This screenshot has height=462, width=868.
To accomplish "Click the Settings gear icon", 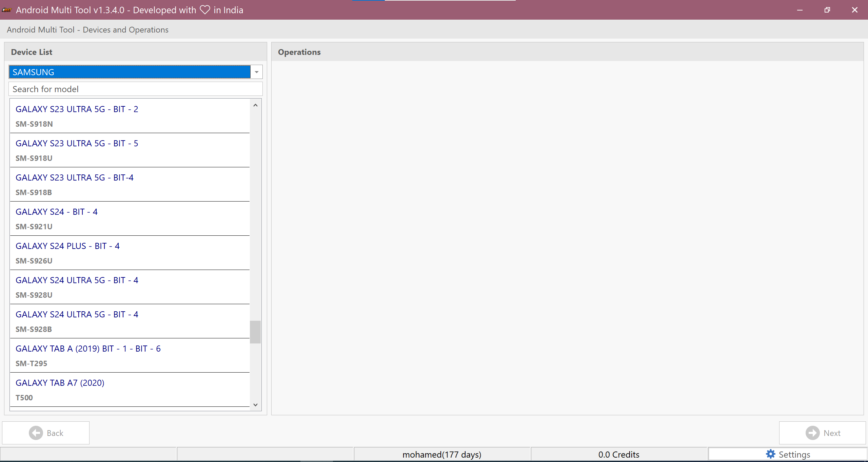I will coord(770,454).
